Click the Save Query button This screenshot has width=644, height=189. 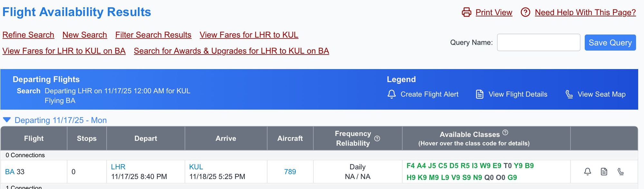click(x=610, y=42)
